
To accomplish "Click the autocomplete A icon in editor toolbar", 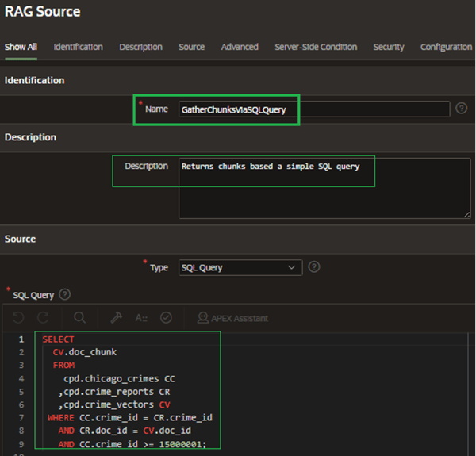I will [x=141, y=318].
